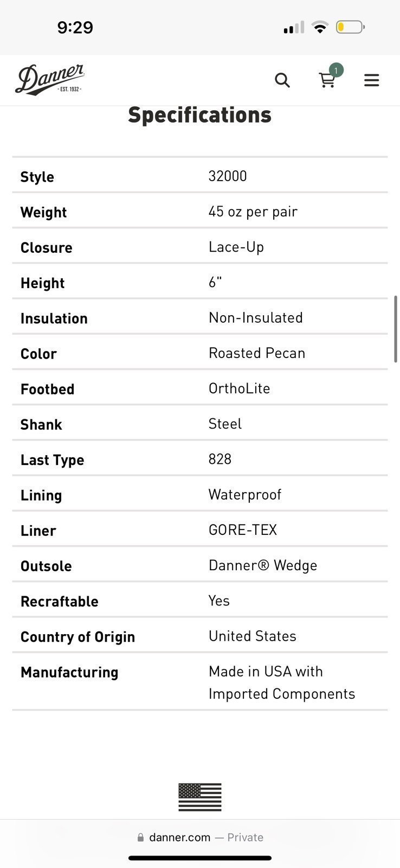This screenshot has width=400, height=868.
Task: Open the hamburger menu
Action: pyautogui.click(x=371, y=80)
